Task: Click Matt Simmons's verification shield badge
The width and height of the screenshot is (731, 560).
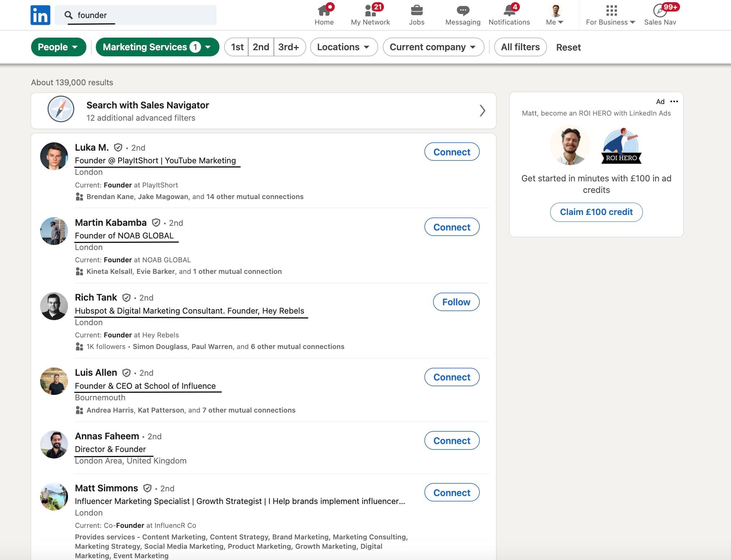Action: point(147,488)
